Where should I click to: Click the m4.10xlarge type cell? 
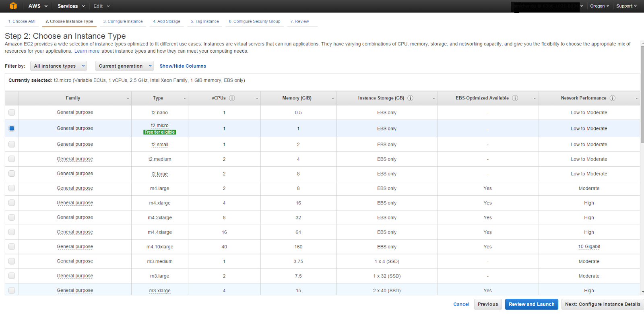click(160, 247)
